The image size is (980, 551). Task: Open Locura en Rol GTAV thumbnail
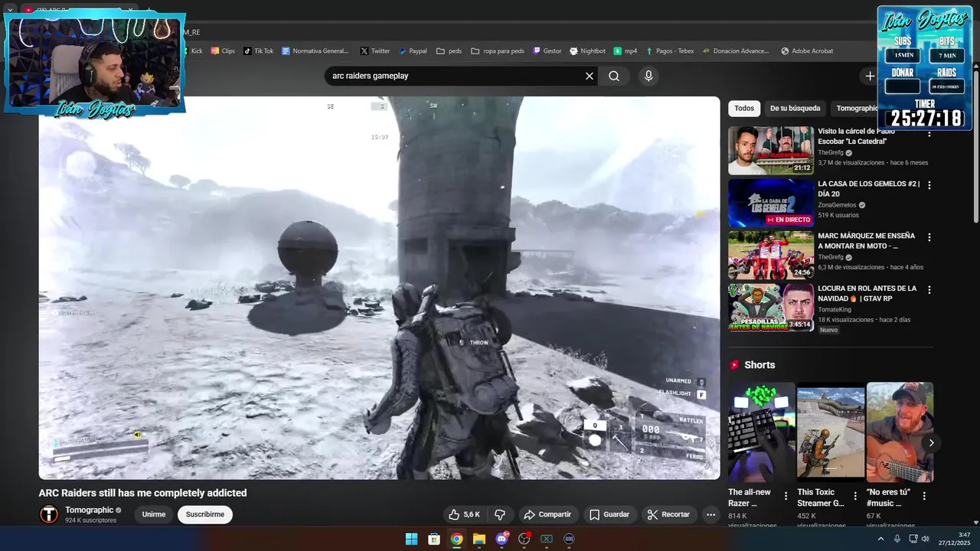(771, 308)
